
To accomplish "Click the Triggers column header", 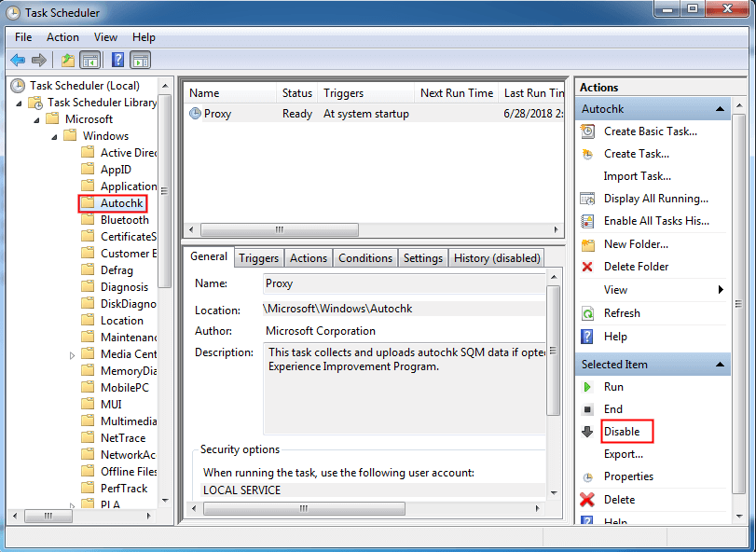I will click(x=366, y=93).
